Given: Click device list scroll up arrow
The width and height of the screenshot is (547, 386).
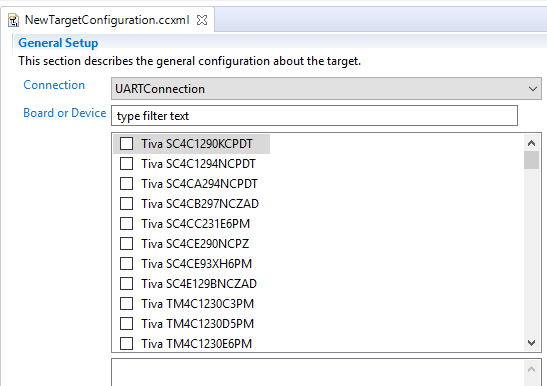Looking at the screenshot, I should point(531,143).
